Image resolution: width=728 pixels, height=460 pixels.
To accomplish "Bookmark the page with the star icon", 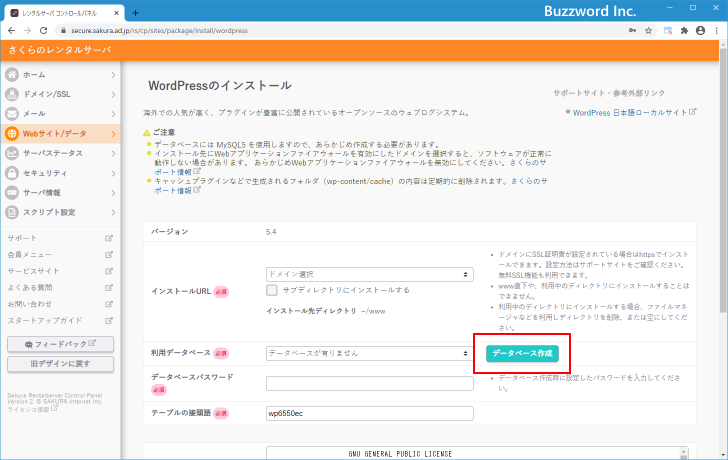I will pyautogui.click(x=649, y=31).
